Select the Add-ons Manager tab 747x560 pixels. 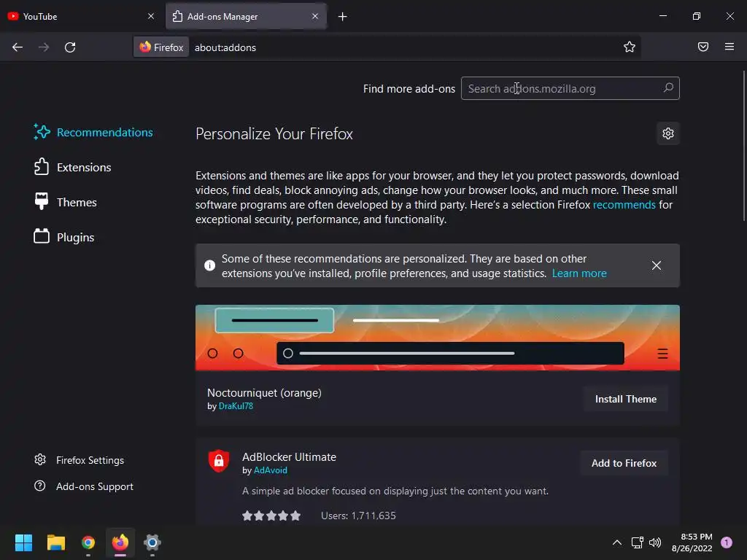pyautogui.click(x=247, y=16)
